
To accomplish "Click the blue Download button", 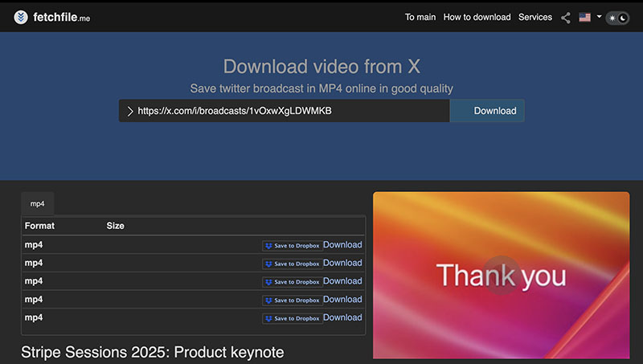I will tap(487, 111).
